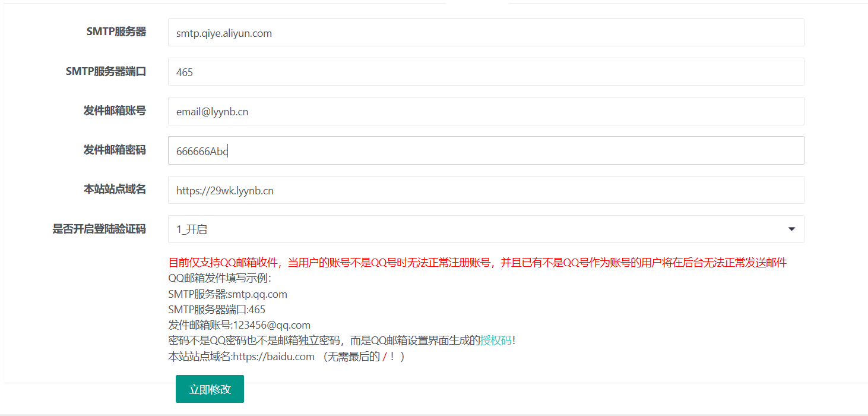Focus the SMTP服务器端口 field showing 465

click(486, 72)
